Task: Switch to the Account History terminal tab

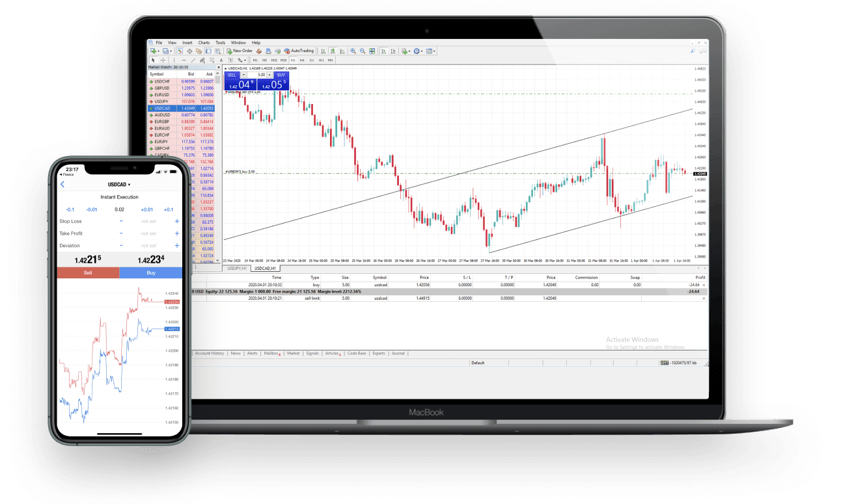Action: [210, 353]
